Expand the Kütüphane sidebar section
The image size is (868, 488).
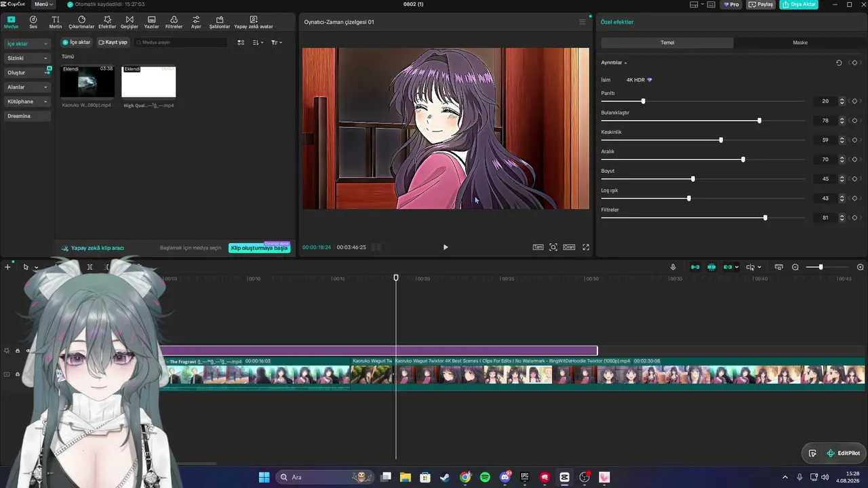pos(28,102)
